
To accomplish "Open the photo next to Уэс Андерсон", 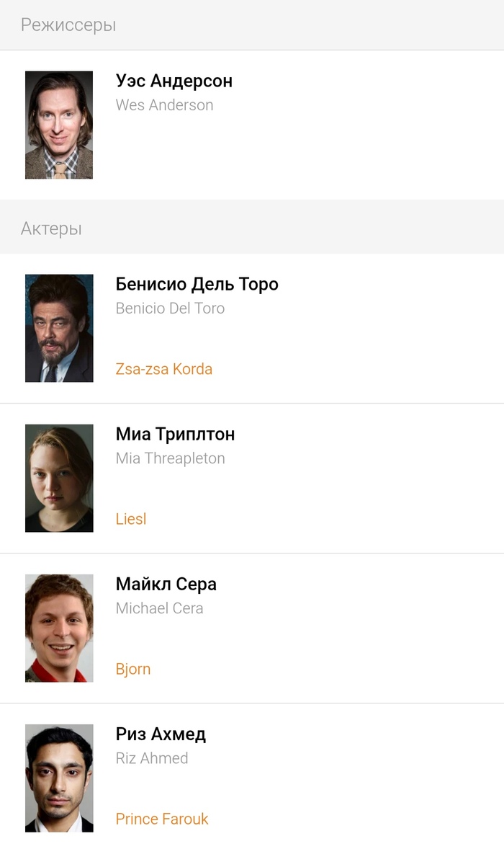I will click(59, 125).
